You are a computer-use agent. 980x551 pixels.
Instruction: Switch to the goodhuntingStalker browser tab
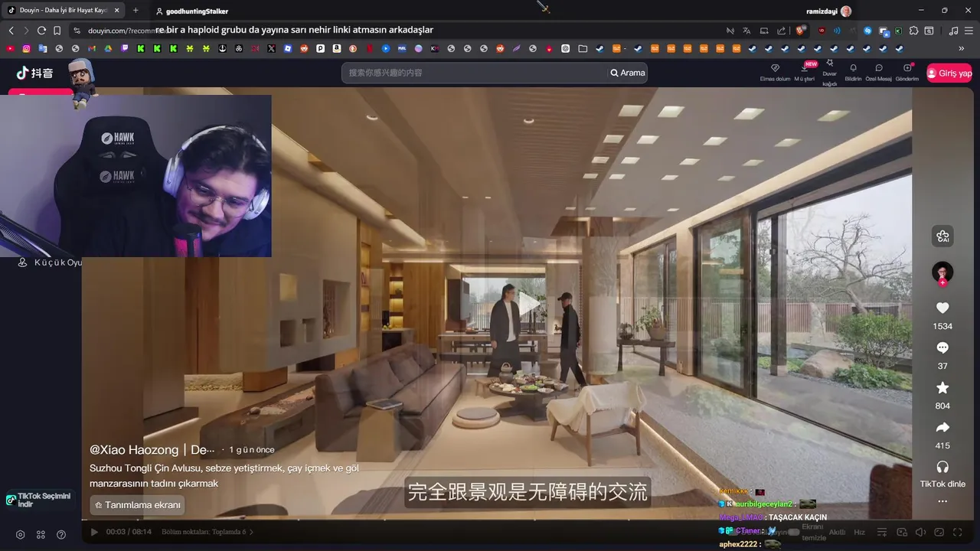tap(191, 11)
